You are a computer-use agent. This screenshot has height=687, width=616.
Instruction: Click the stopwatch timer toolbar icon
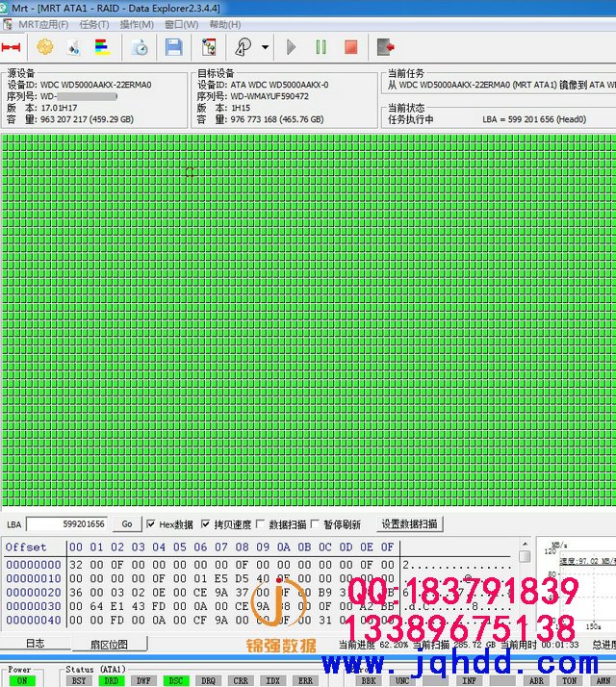pyautogui.click(x=140, y=47)
